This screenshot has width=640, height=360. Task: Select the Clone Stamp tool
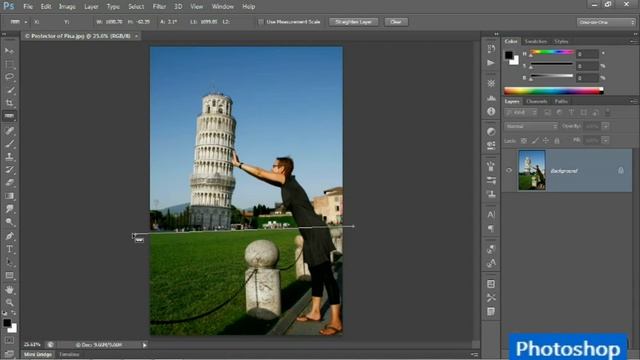click(9, 156)
